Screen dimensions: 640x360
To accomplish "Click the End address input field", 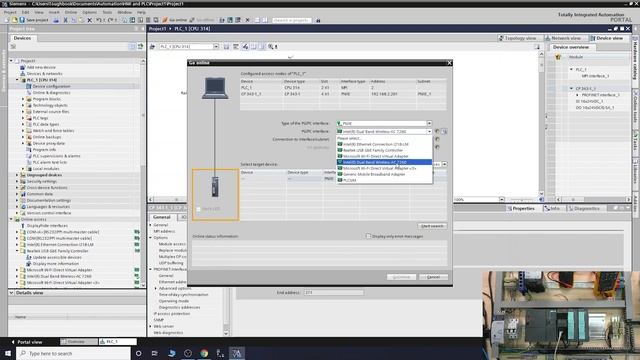I will (333, 292).
